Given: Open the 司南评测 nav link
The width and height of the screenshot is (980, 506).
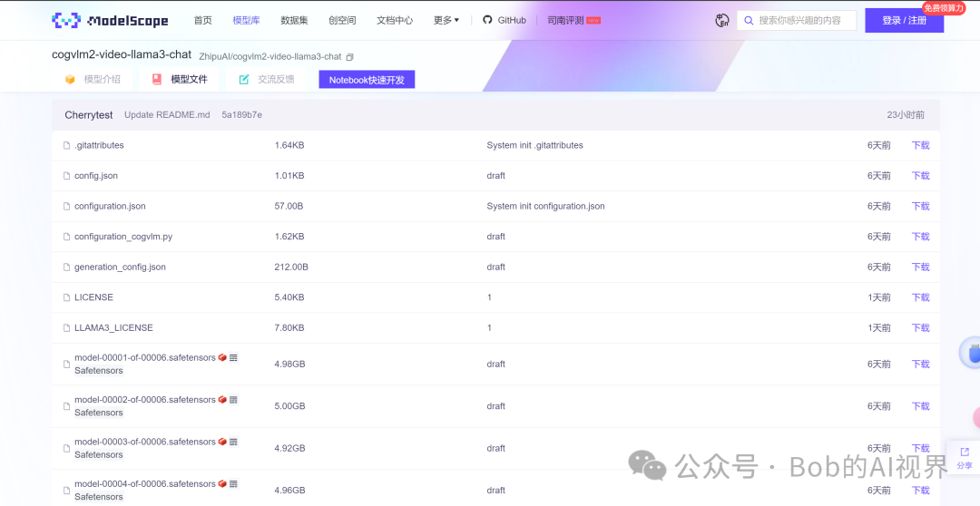Looking at the screenshot, I should tap(573, 20).
